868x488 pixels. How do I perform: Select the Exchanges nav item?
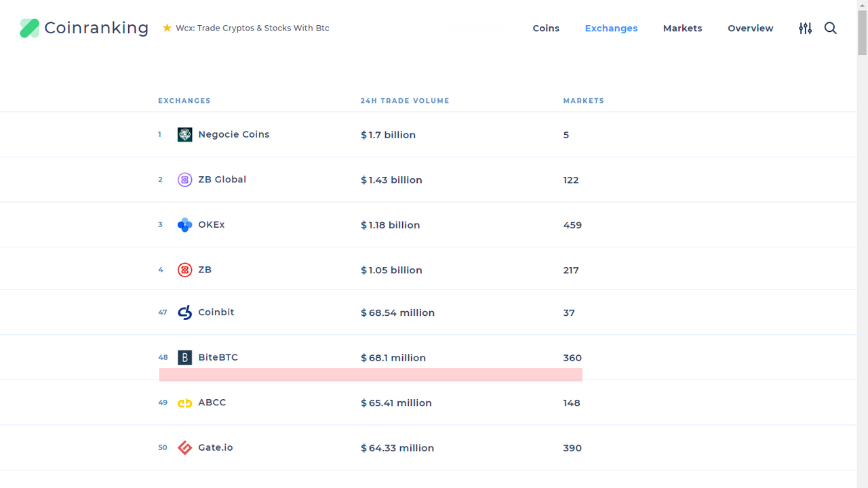[611, 28]
